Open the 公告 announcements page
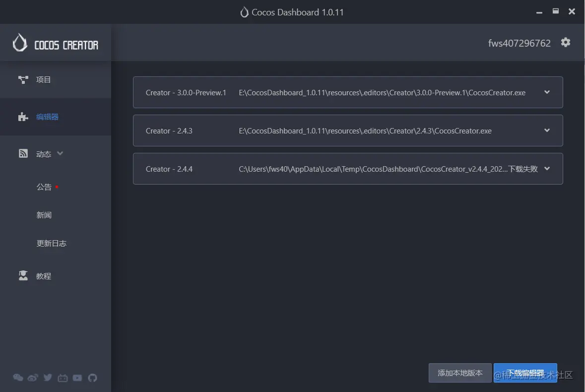The image size is (585, 392). point(44,187)
